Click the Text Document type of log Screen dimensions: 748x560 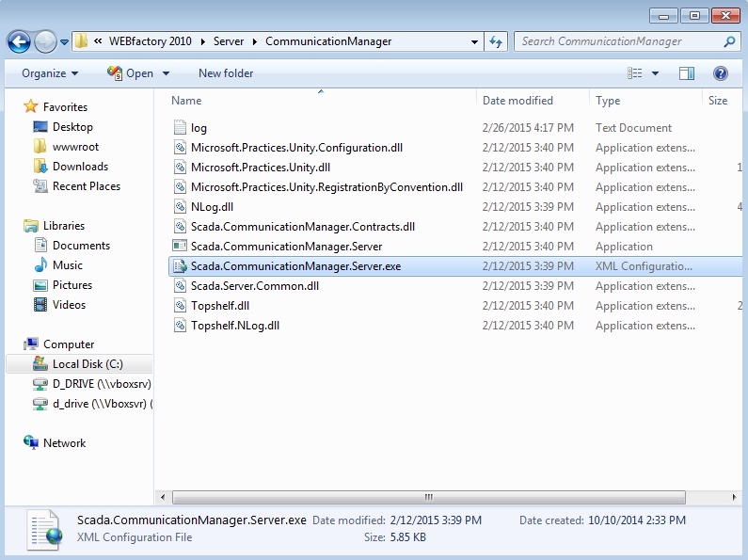click(x=633, y=128)
